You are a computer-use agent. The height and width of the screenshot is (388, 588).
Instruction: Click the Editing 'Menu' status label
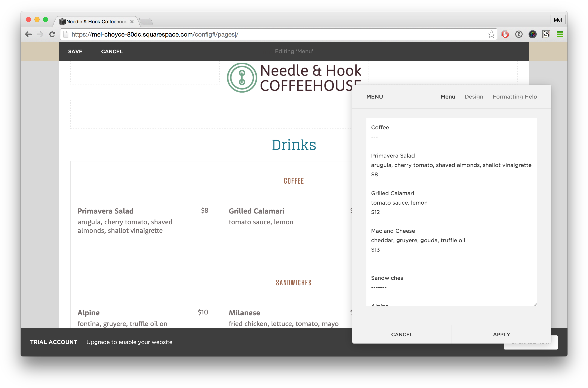coord(294,52)
